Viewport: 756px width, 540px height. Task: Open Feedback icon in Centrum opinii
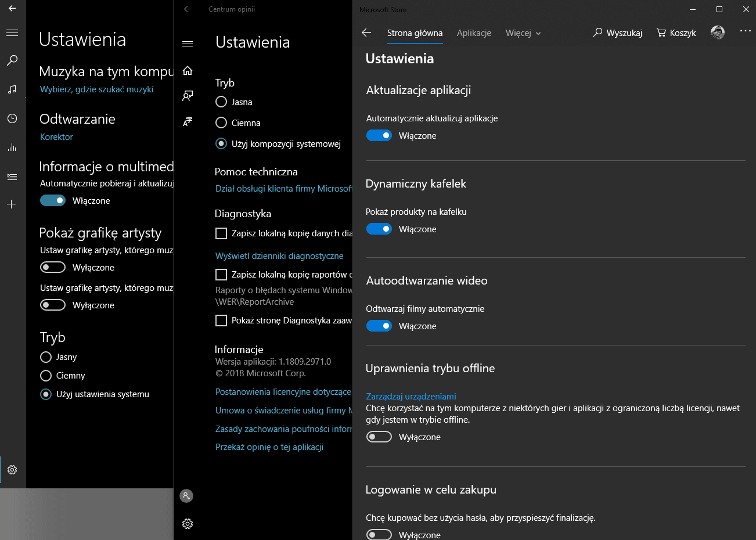point(188,96)
